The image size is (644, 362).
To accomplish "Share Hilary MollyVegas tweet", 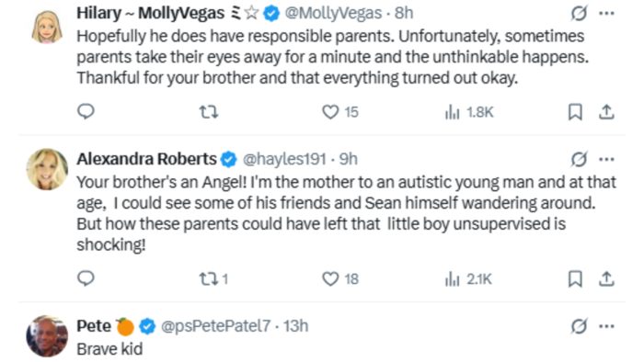I will coord(606,112).
